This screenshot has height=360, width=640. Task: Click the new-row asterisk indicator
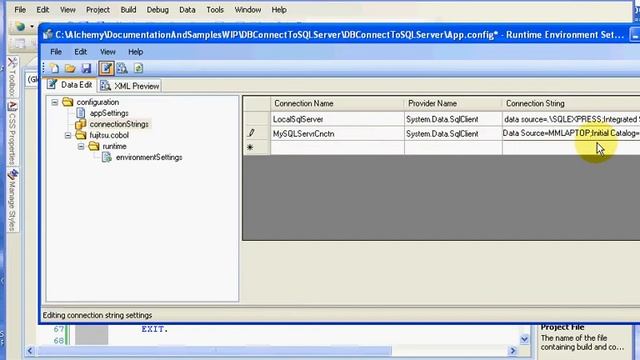tap(250, 147)
